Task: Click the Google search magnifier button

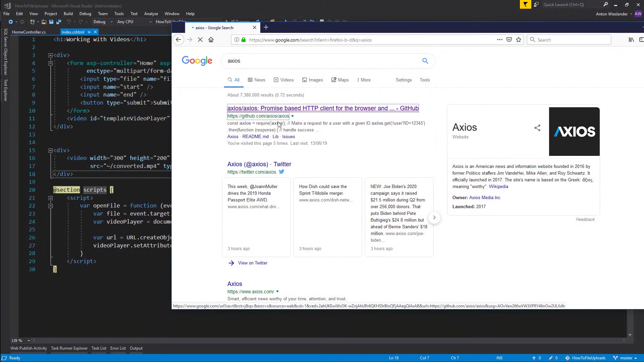Action: 425,61
